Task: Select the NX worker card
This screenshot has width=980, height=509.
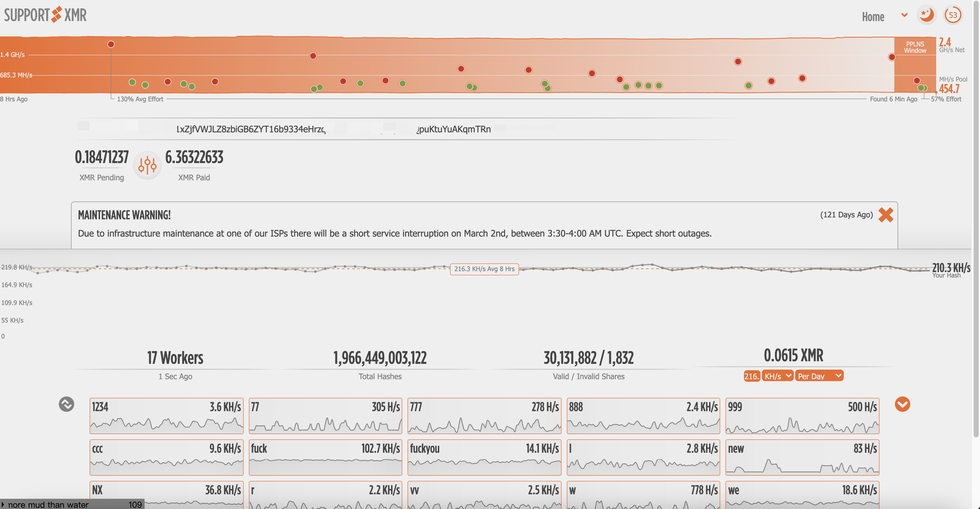Action: point(166,495)
